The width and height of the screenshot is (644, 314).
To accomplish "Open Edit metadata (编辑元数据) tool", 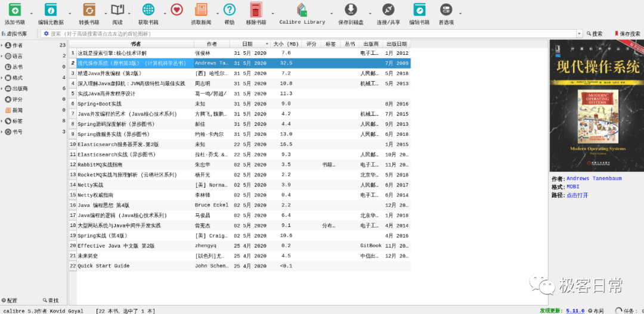I will click(x=51, y=9).
